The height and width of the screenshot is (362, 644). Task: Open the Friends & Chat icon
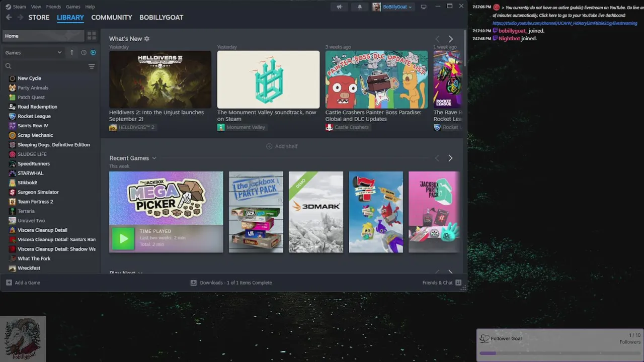(x=458, y=283)
